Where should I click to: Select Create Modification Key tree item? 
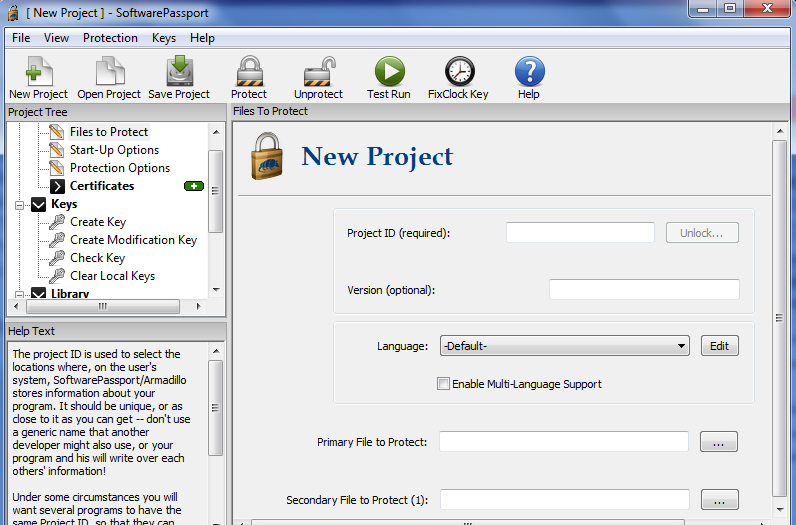click(134, 240)
